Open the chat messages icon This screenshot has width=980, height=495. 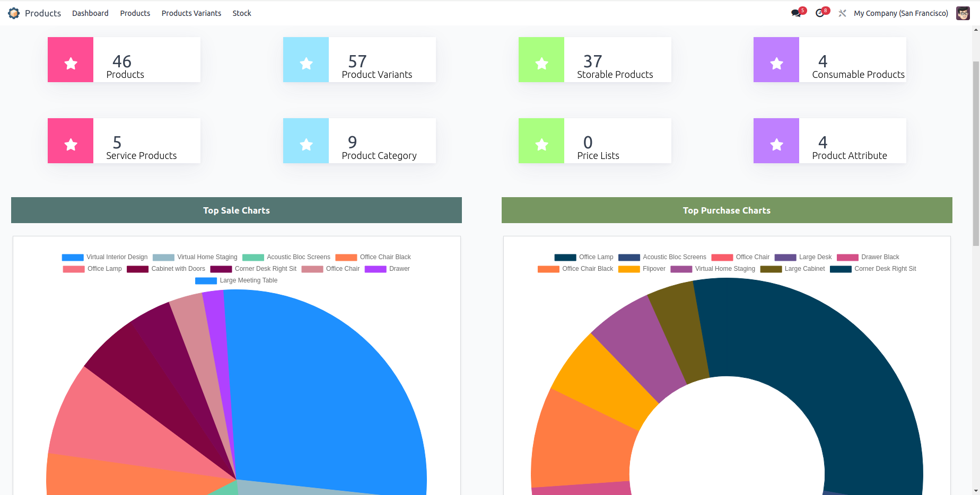797,13
